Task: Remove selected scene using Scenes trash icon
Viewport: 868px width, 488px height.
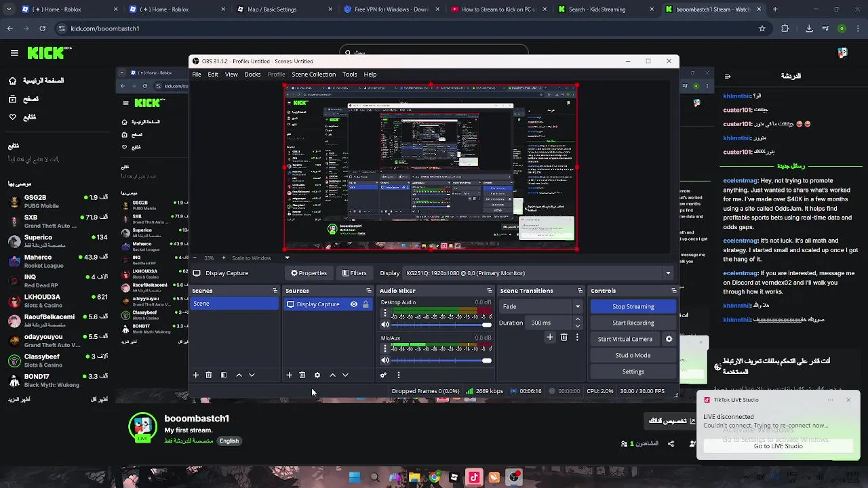Action: click(209, 375)
